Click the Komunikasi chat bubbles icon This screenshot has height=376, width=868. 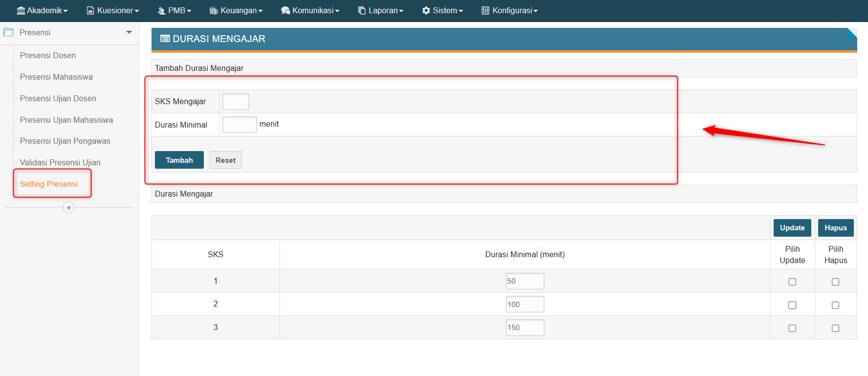coord(285,11)
